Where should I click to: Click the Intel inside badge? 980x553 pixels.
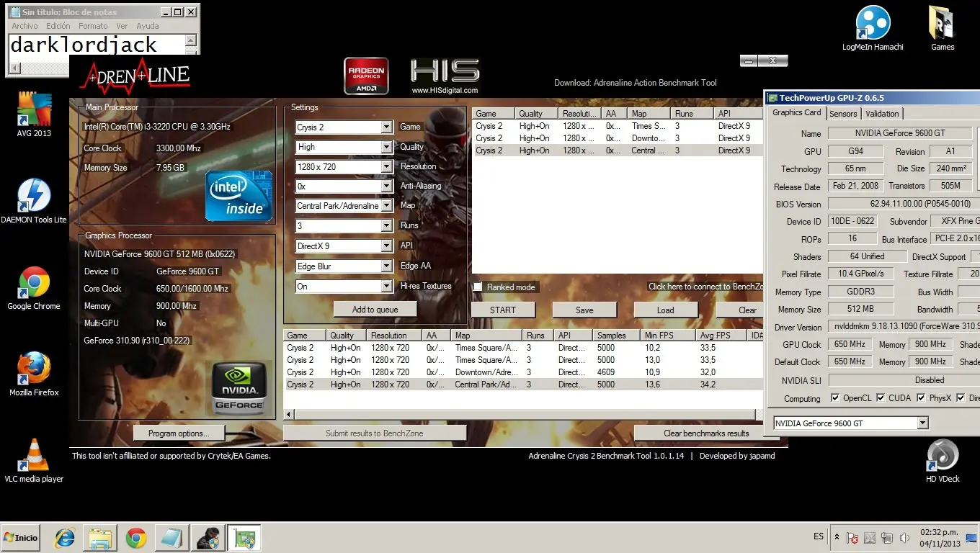click(239, 195)
